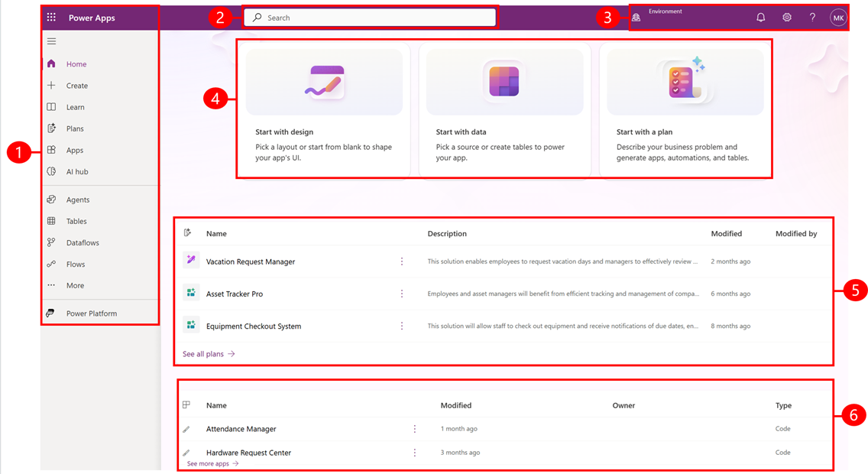
Task: Open Apps from the navigation
Action: pos(75,150)
